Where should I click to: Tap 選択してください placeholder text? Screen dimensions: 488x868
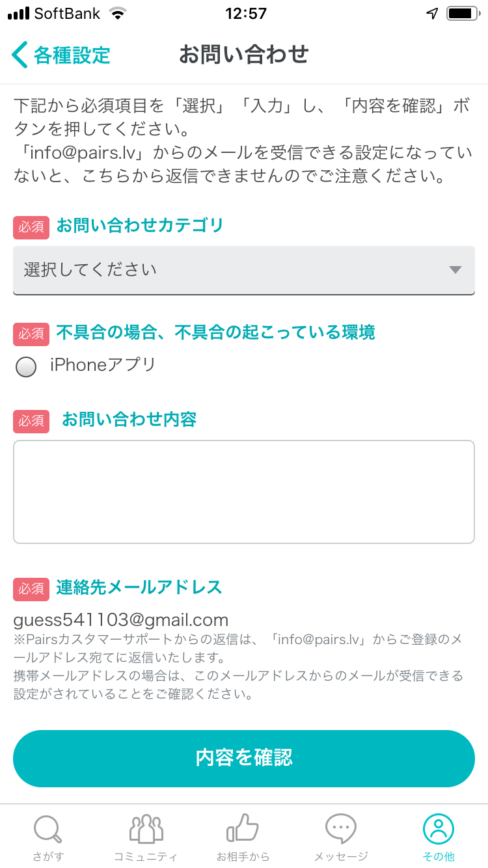pyautogui.click(x=90, y=269)
